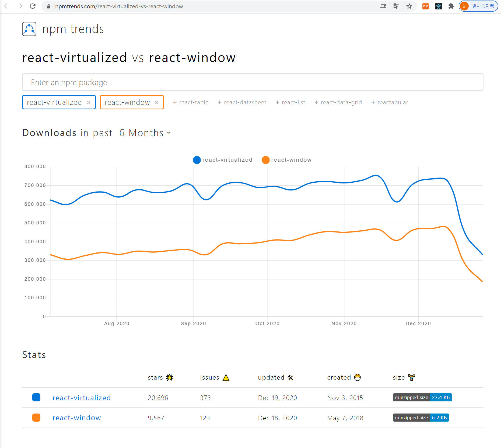501x448 pixels.
Task: Bookmark this page with the star icon
Action: click(x=409, y=6)
